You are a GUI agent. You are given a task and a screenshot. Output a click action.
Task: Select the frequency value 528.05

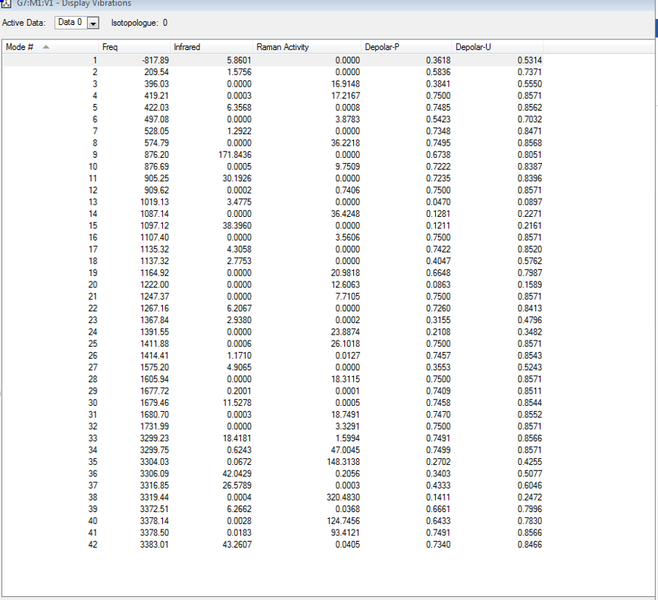[157, 131]
